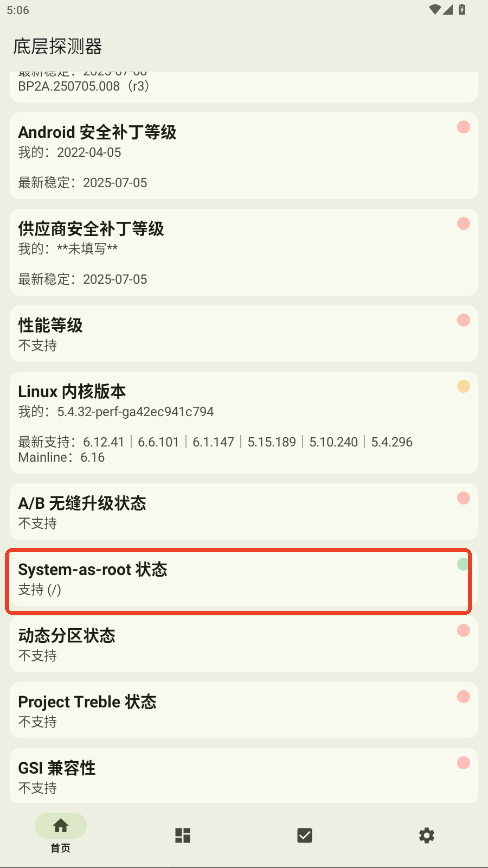Click red status dot on GSI 兼容性
Image resolution: width=488 pixels, height=868 pixels.
point(464,763)
